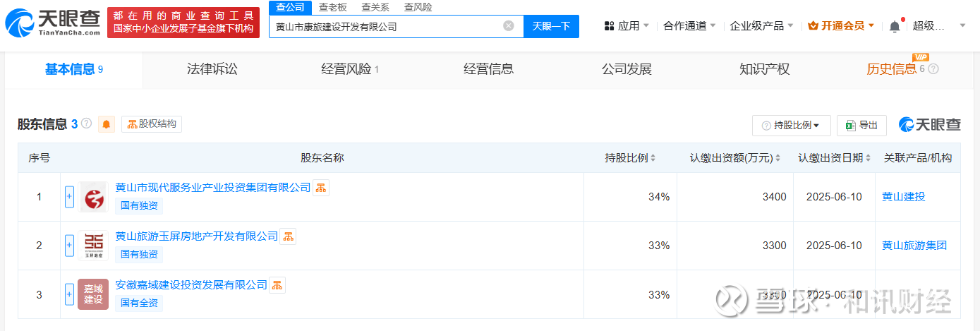Expand row 1 shareholder with plus button
980x331 pixels.
[69, 197]
